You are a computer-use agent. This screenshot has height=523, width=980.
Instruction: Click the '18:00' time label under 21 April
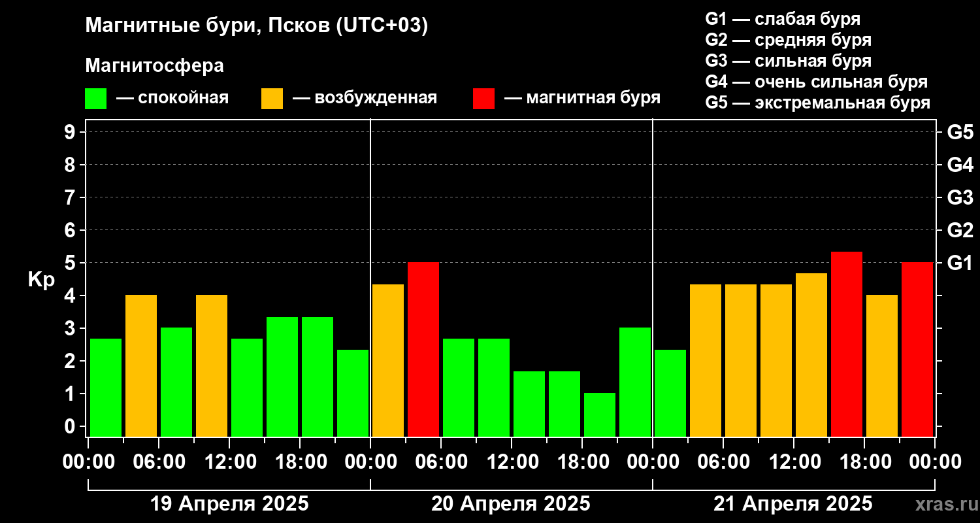pos(864,462)
